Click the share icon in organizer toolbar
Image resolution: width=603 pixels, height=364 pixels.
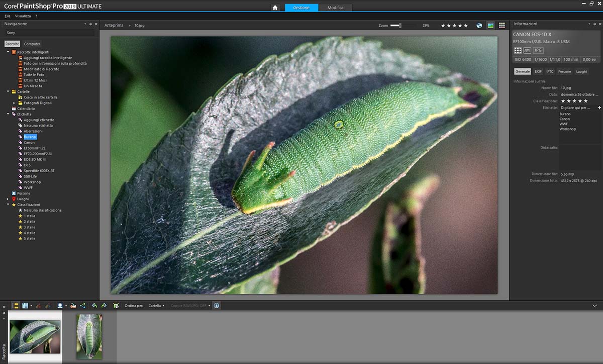tap(83, 305)
